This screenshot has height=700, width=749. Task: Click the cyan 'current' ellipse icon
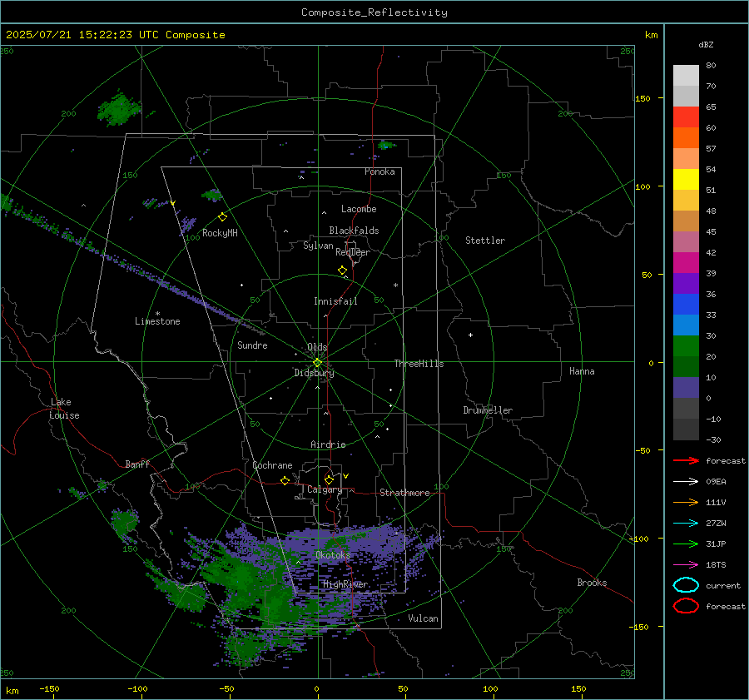click(686, 585)
